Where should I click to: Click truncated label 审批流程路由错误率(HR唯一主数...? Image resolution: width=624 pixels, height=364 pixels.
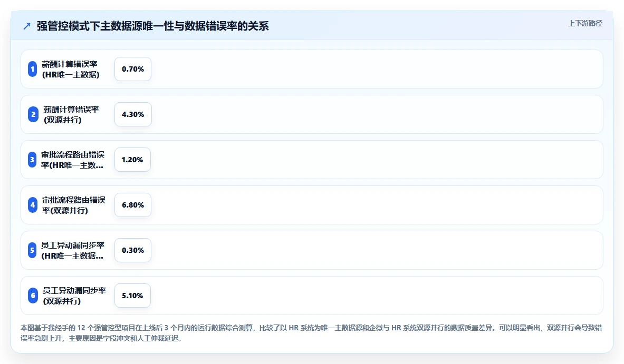(73, 160)
